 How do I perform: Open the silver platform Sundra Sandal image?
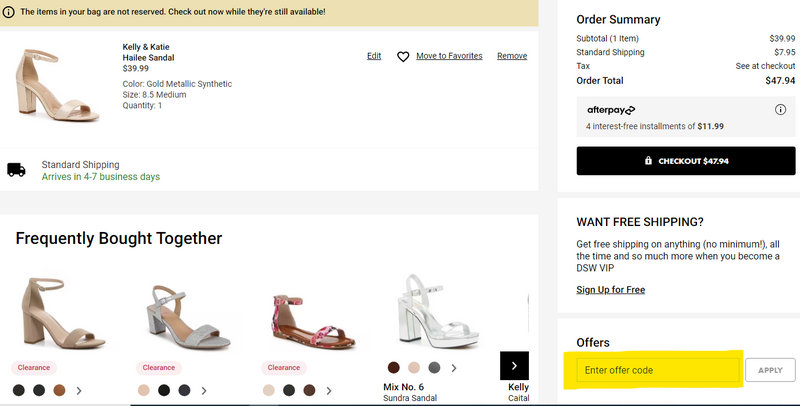(x=422, y=311)
